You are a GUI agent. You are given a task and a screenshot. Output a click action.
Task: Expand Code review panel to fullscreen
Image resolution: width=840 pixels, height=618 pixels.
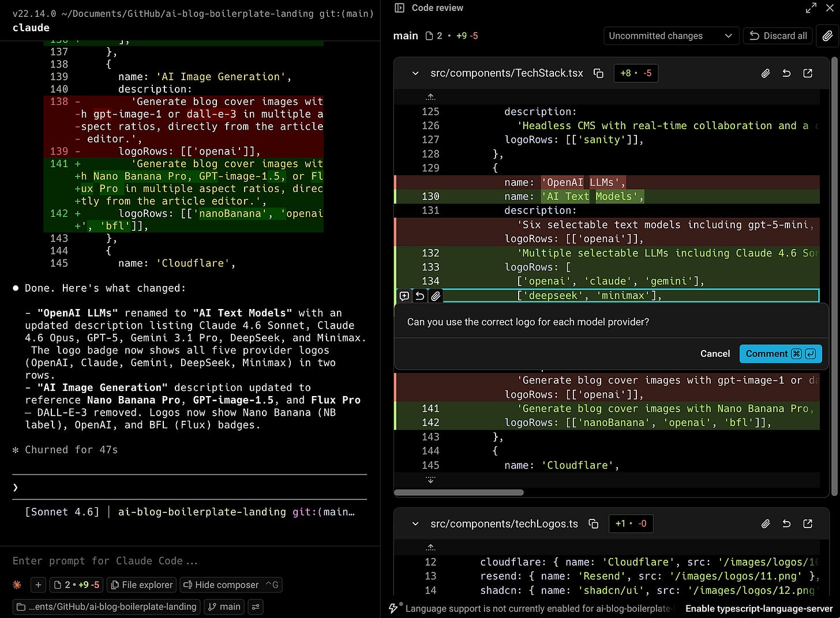[x=811, y=8]
